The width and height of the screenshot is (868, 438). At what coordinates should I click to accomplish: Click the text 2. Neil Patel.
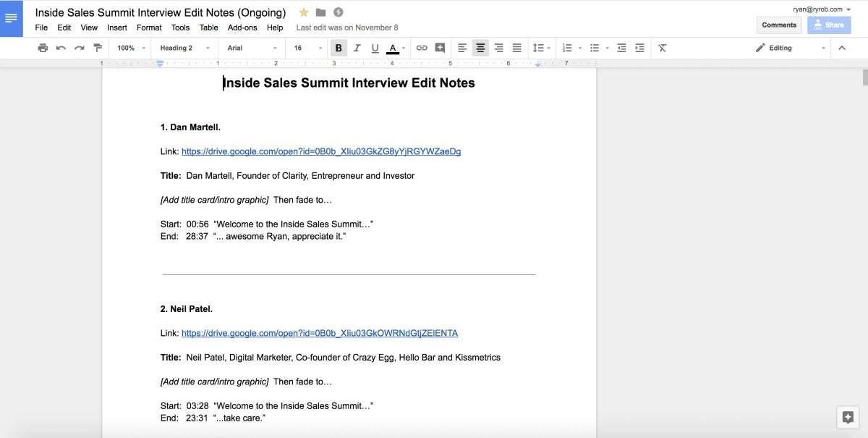(x=187, y=309)
